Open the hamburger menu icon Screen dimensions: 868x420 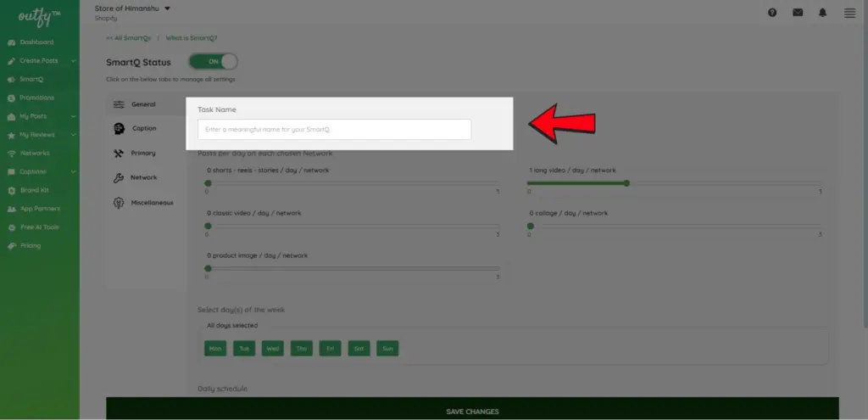point(849,13)
